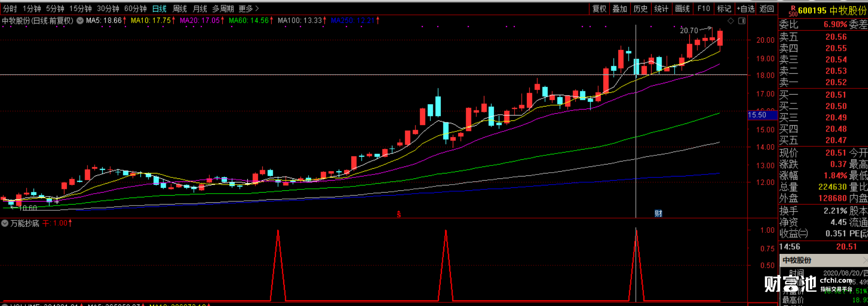Click the 买二 price 20.50
This screenshot has height=306, width=868.
(x=836, y=106)
